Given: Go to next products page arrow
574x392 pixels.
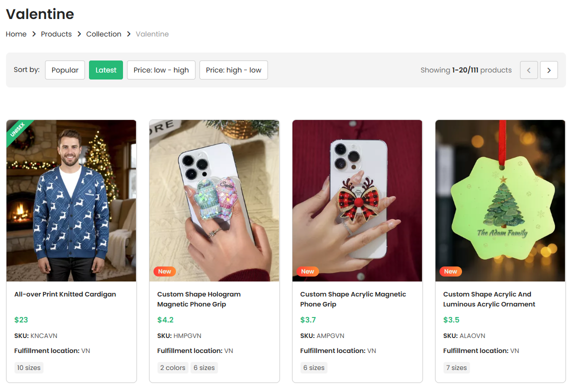Looking at the screenshot, I should (548, 70).
